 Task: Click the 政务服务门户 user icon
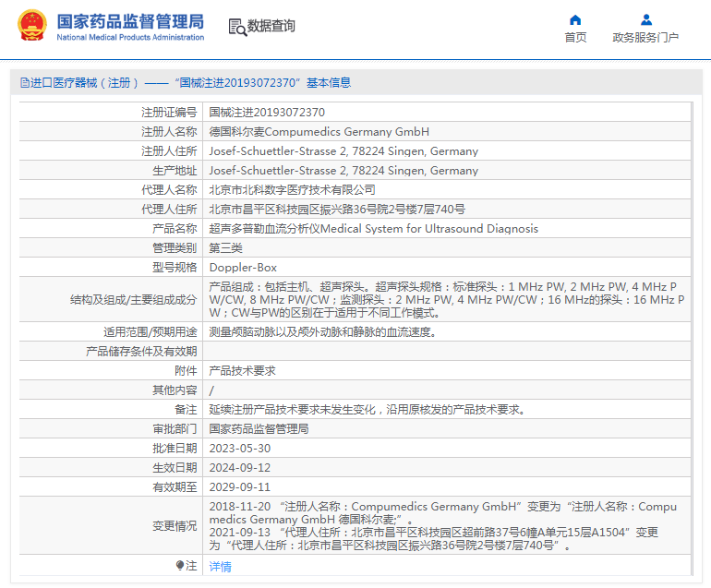pos(646,20)
